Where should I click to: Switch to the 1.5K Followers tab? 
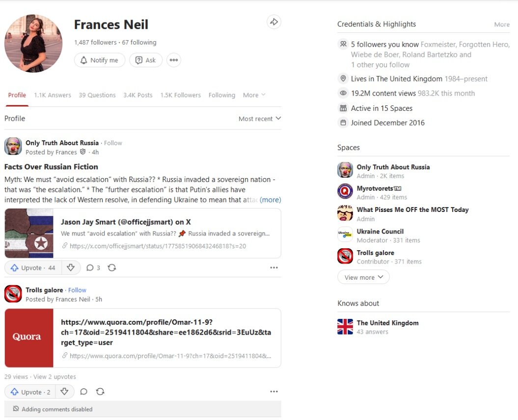click(x=180, y=95)
